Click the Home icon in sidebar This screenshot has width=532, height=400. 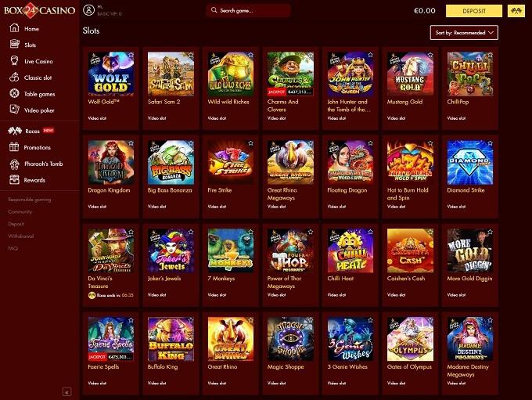tap(14, 28)
